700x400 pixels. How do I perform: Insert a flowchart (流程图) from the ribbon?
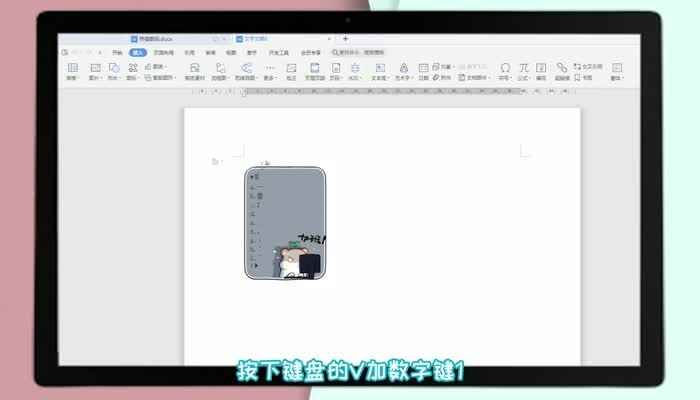pos(218,69)
